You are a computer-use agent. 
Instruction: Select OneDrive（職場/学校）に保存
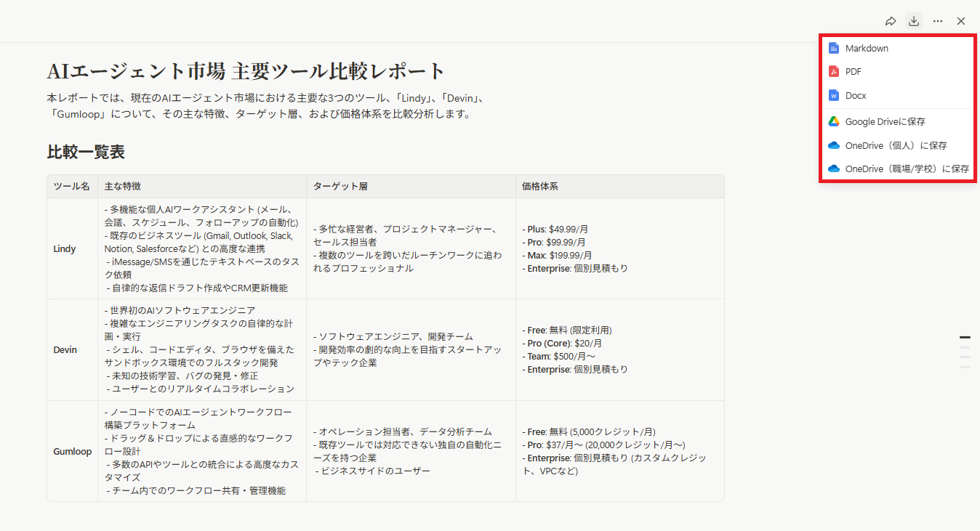click(897, 169)
